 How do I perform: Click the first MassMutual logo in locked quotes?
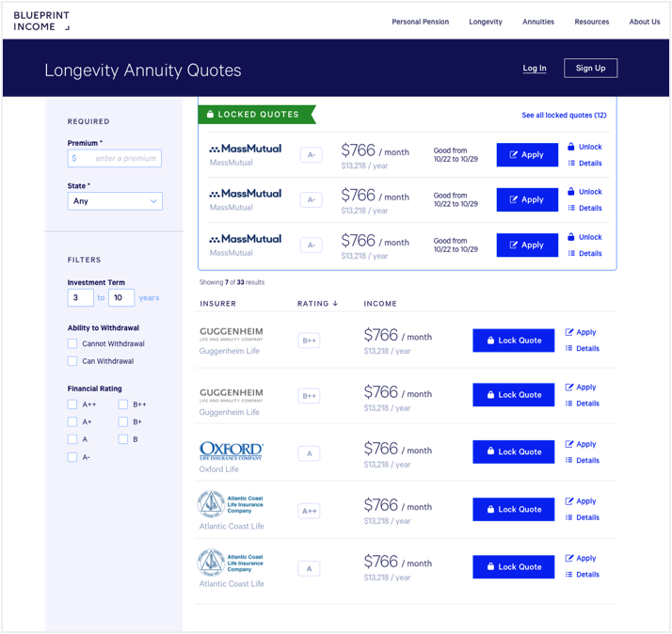tap(245, 149)
